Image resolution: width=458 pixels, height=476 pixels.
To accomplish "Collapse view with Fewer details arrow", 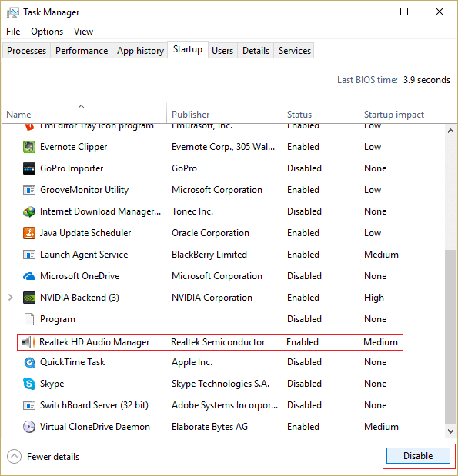I will [x=14, y=457].
